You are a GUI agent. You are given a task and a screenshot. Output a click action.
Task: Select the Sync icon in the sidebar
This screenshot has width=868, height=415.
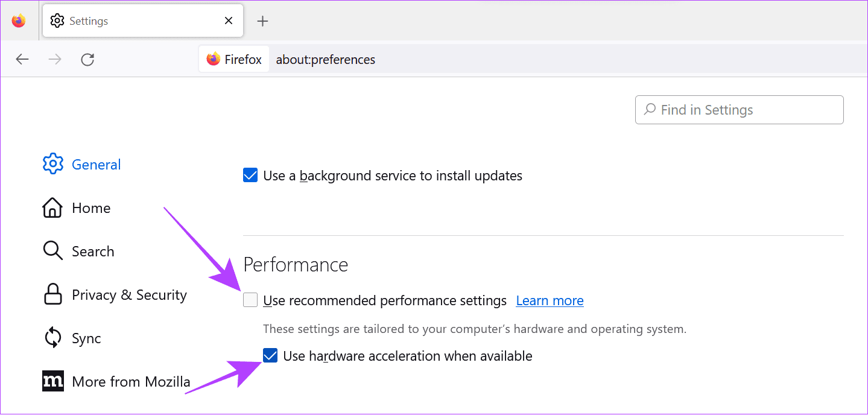(x=52, y=338)
